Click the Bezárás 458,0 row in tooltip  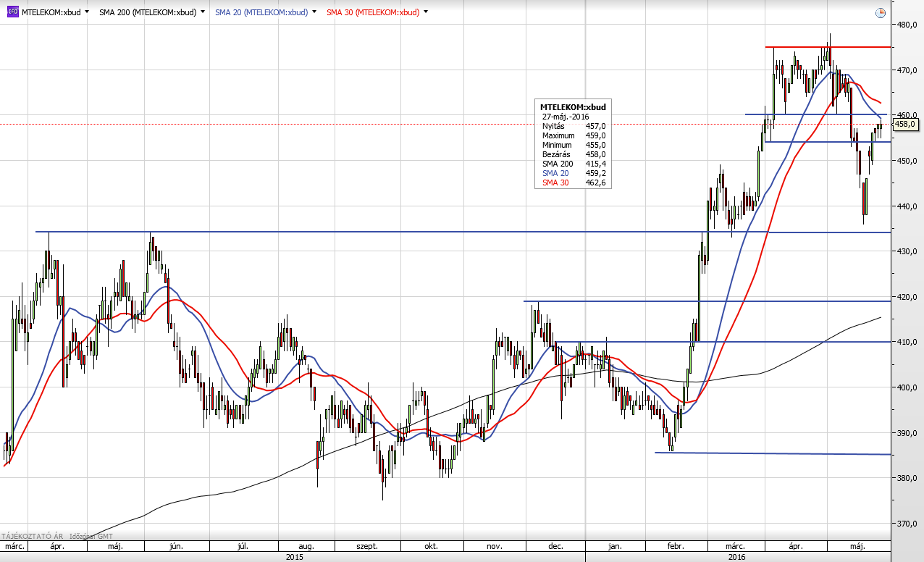click(x=574, y=154)
